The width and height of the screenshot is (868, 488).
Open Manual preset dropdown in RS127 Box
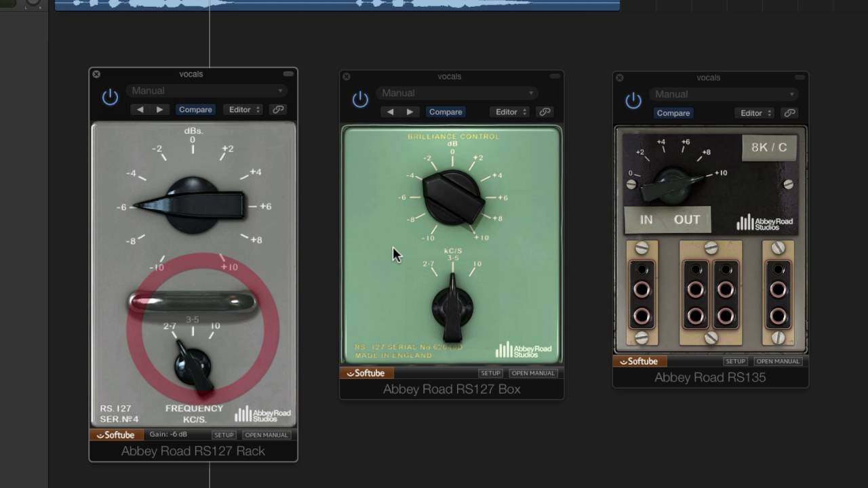[x=456, y=94]
